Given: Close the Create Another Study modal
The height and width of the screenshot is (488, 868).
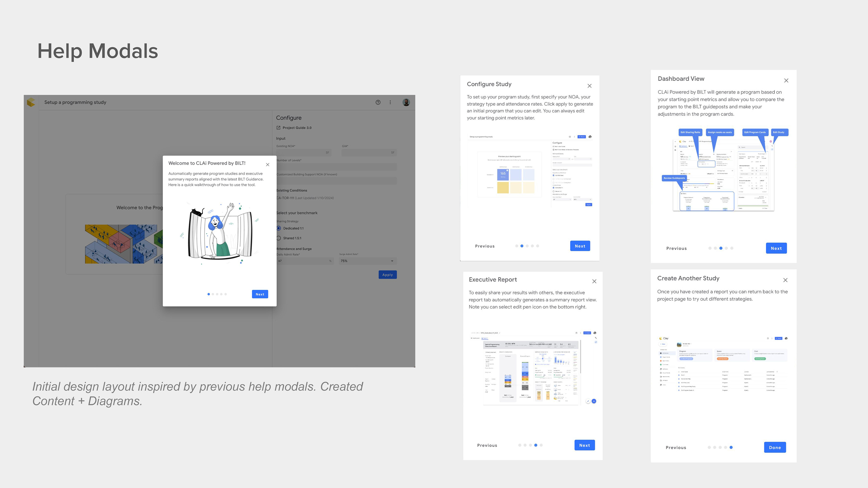Looking at the screenshot, I should point(785,280).
